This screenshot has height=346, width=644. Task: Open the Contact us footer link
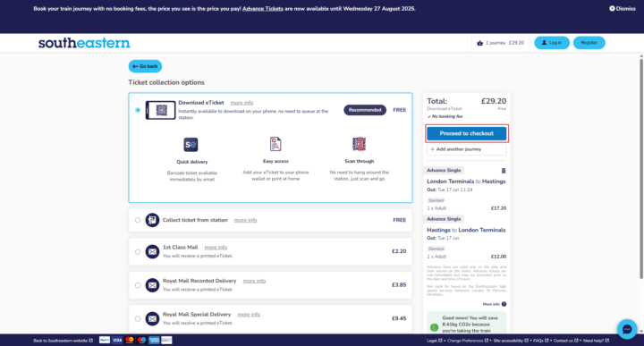[x=565, y=341]
